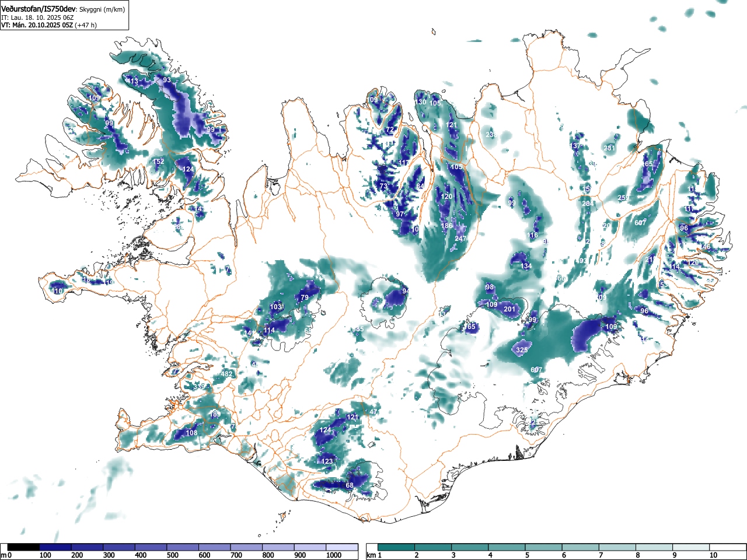Click the 500–600 m legend color segment

tap(183, 547)
